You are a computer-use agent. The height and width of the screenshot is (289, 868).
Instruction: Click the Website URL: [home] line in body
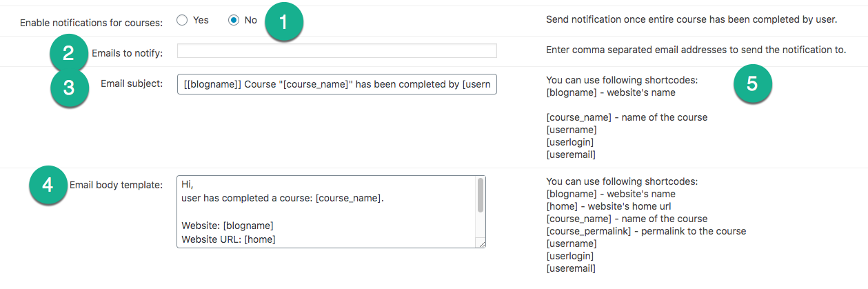click(228, 239)
